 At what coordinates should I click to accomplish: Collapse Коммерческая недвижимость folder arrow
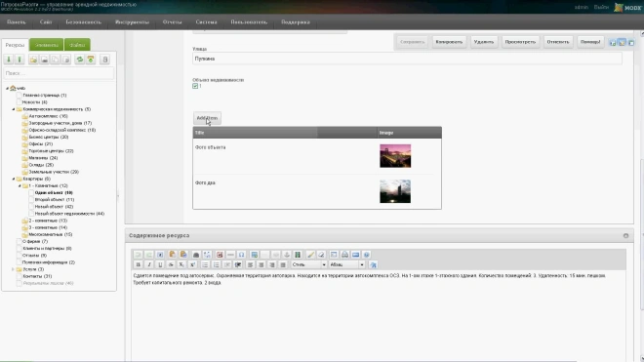[13, 109]
